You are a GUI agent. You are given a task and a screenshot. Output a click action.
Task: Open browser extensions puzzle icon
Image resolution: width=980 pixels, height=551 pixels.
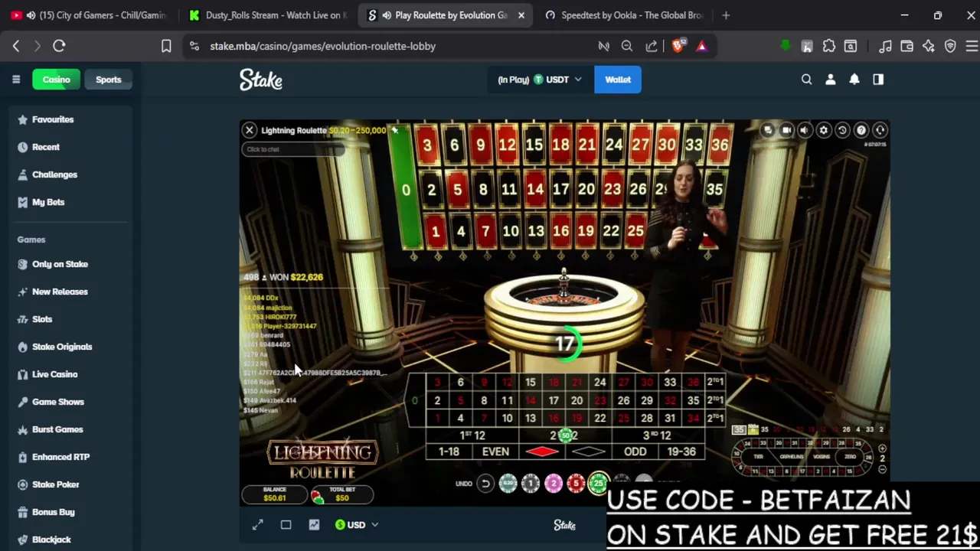pyautogui.click(x=829, y=46)
